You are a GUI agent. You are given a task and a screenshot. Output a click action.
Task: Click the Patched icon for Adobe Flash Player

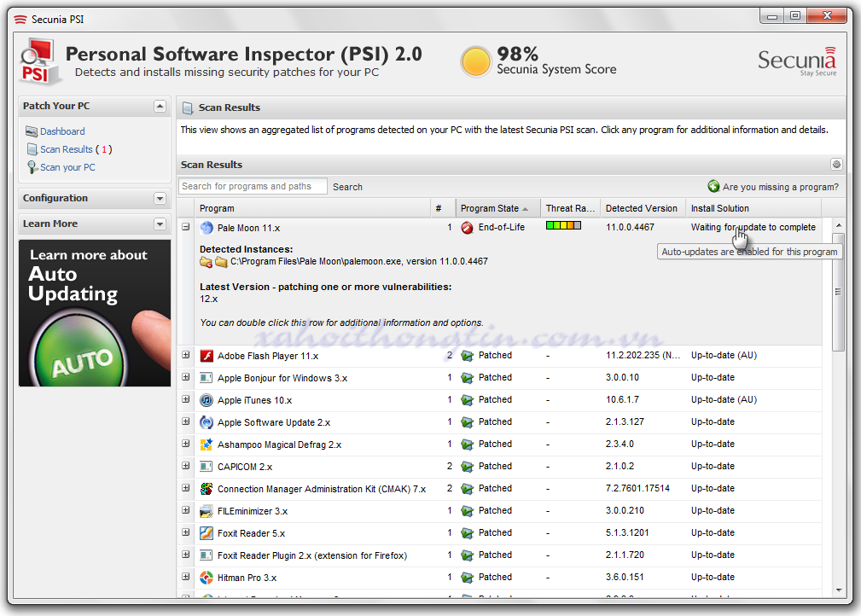[x=468, y=356]
